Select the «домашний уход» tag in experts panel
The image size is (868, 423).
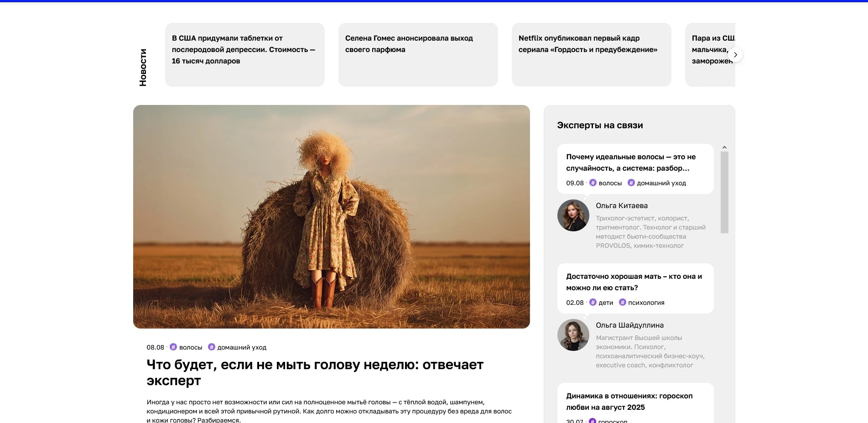[x=661, y=183]
